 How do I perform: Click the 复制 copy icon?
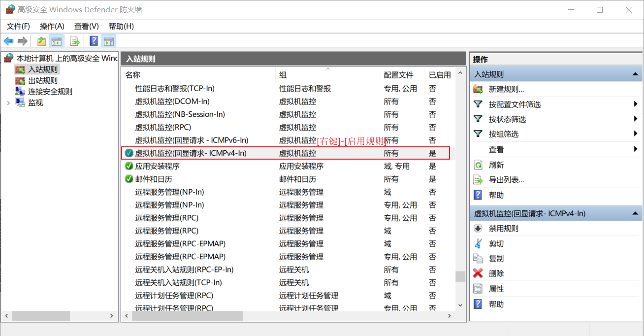478,258
